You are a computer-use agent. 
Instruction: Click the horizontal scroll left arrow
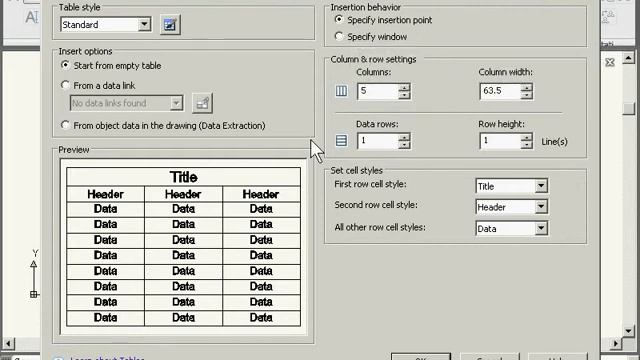coord(8,343)
